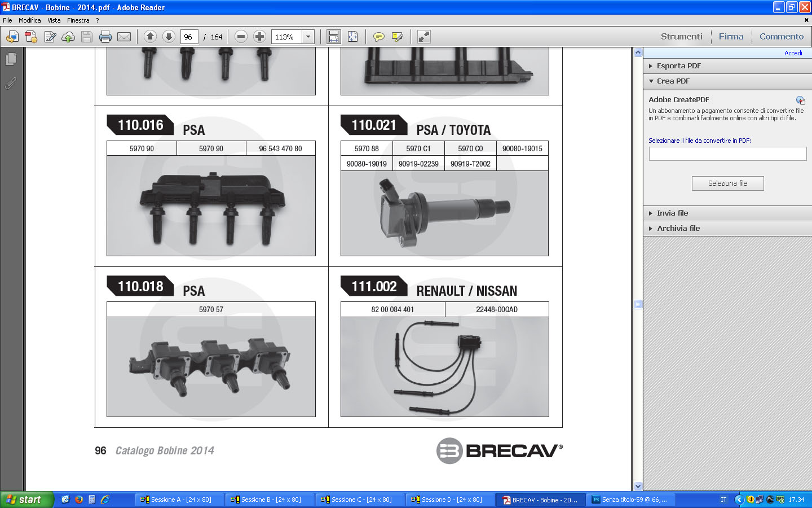Open the page thumbnails panel icon
This screenshot has height=508, width=812.
11,59
